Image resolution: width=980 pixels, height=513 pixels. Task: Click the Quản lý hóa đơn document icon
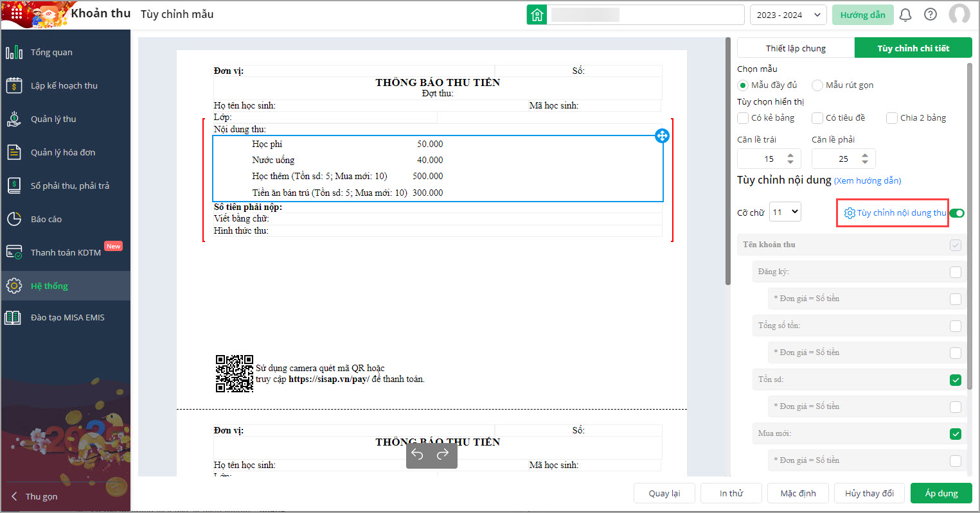pyautogui.click(x=14, y=152)
